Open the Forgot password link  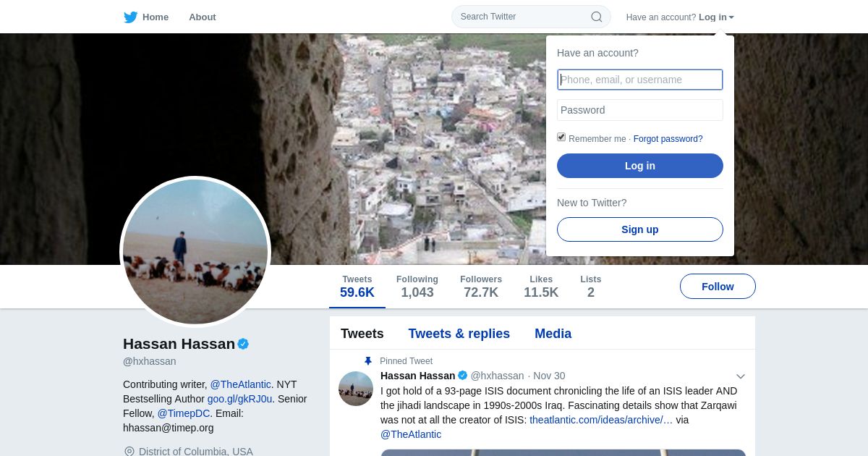click(x=668, y=139)
